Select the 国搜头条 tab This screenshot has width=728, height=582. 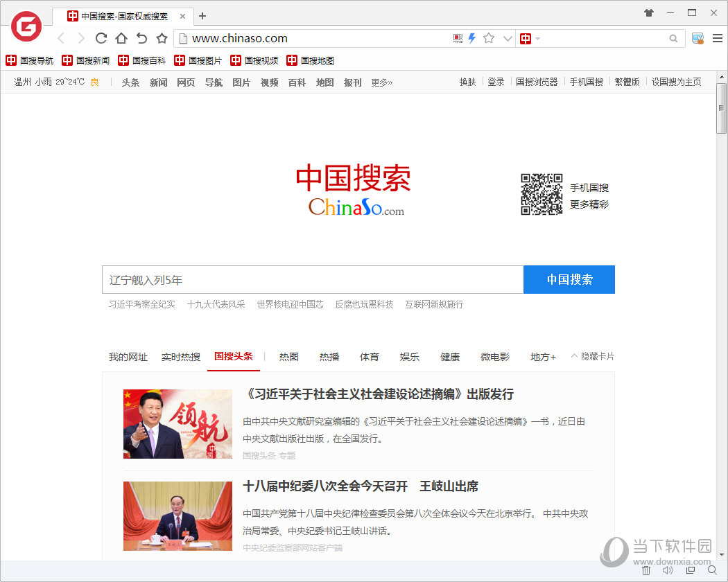pos(234,356)
